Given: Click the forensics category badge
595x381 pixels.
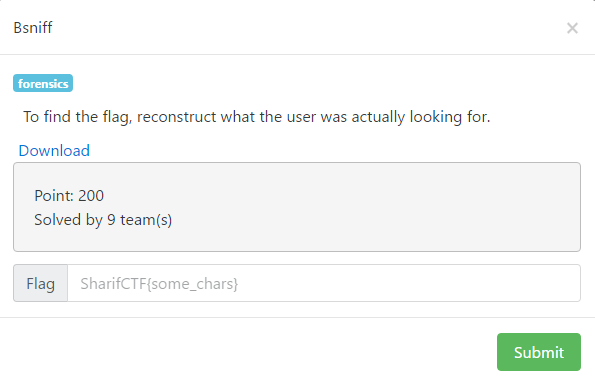Looking at the screenshot, I should (43, 83).
